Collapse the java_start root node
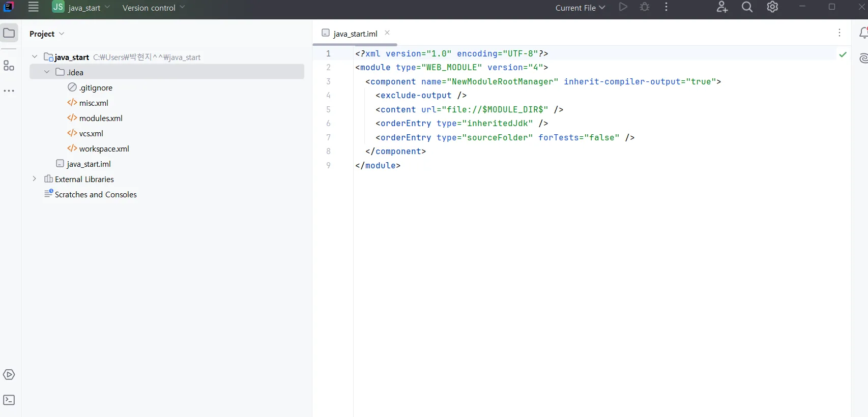This screenshot has width=868, height=417. pyautogui.click(x=35, y=56)
